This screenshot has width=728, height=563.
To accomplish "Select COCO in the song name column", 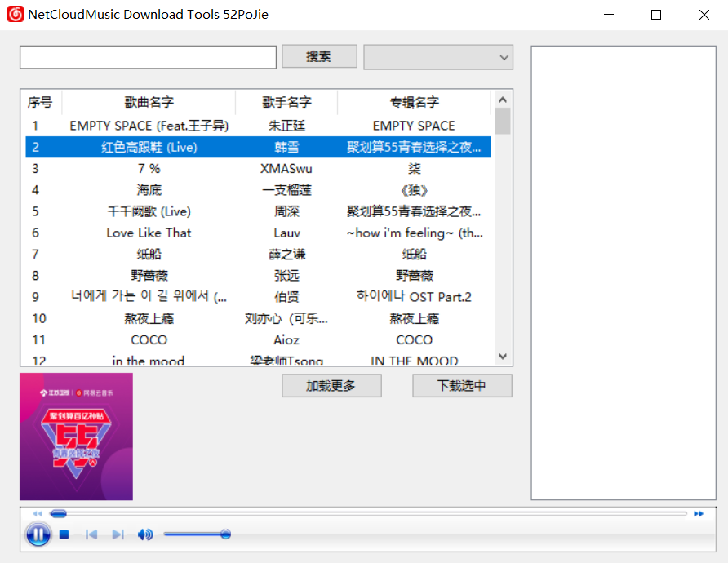I will point(149,339).
